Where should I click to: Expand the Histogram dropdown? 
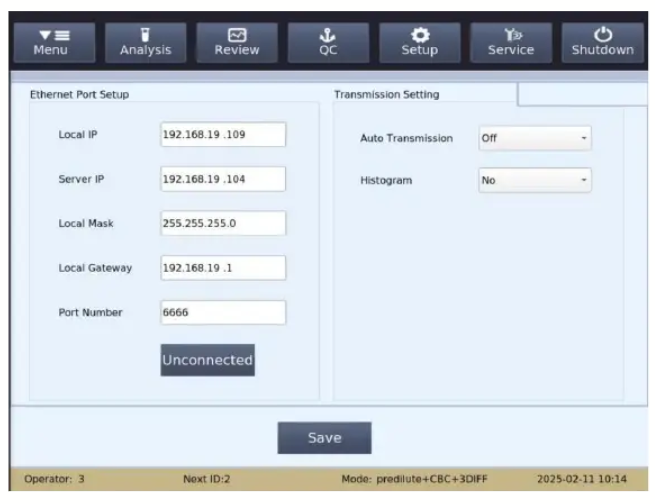[535, 180]
